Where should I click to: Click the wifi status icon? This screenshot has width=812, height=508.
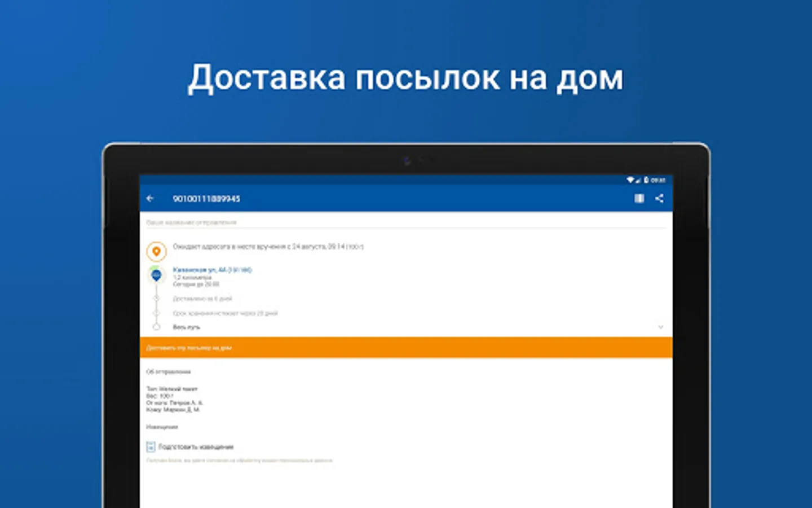point(630,180)
